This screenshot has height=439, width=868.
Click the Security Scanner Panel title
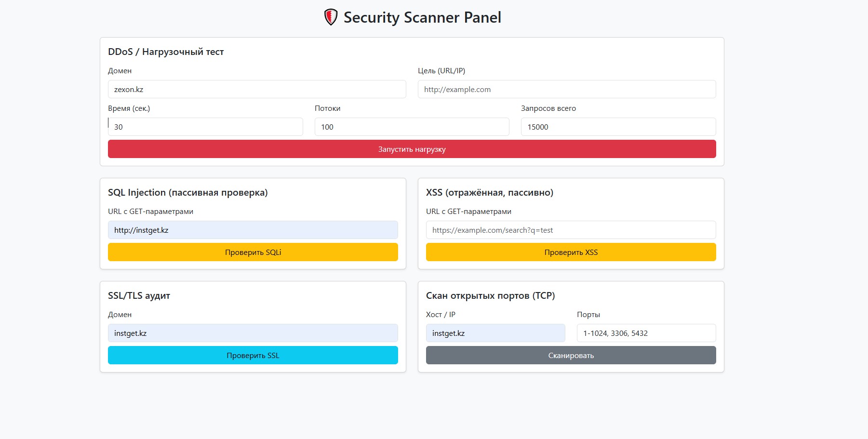point(422,17)
